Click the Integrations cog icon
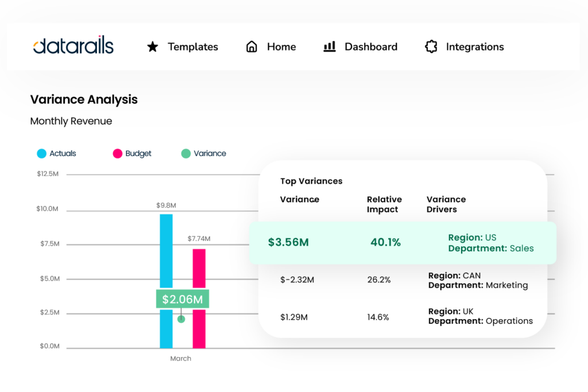Viewport: 588px width, 392px height. pos(431,46)
